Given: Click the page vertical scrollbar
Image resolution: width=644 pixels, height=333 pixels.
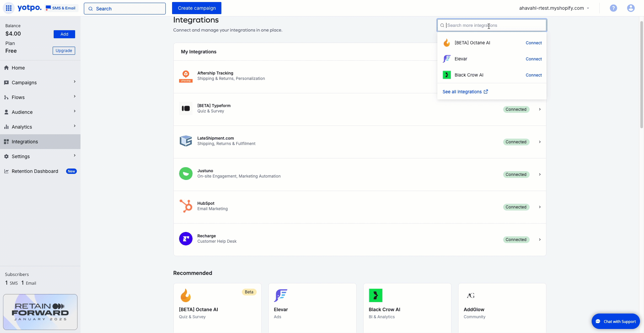Looking at the screenshot, I should [642, 75].
